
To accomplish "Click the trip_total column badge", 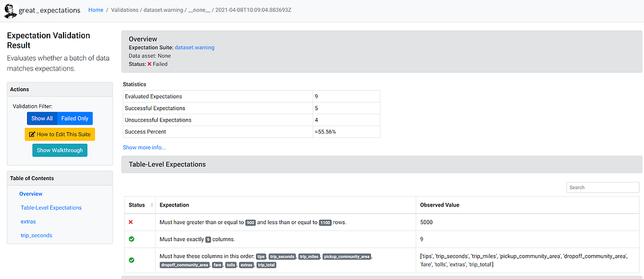I will (x=266, y=265).
